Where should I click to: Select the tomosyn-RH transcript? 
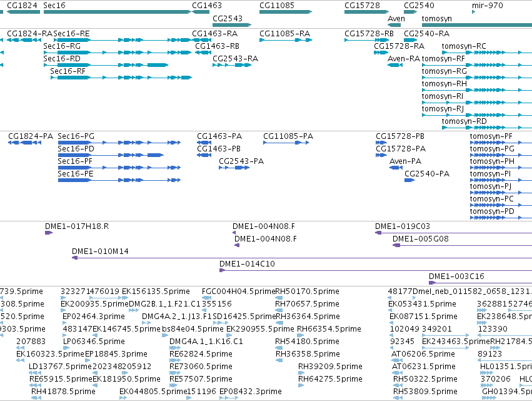pyautogui.click(x=477, y=90)
